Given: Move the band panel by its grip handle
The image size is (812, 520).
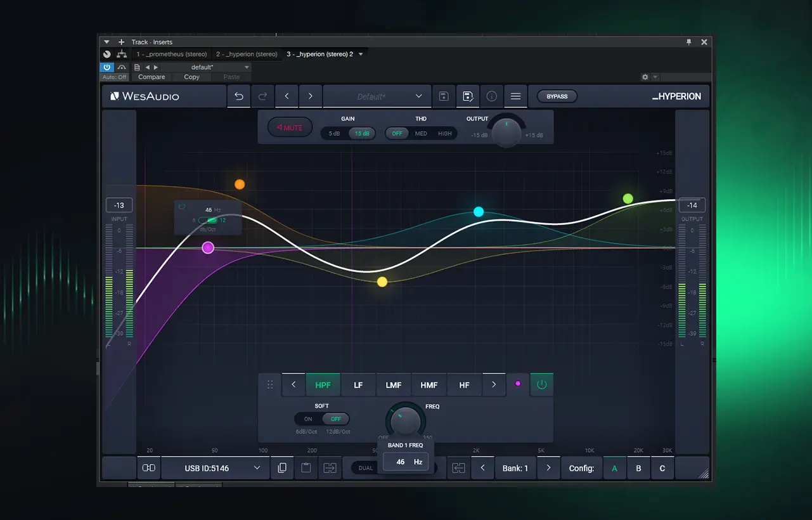Looking at the screenshot, I should tap(270, 384).
